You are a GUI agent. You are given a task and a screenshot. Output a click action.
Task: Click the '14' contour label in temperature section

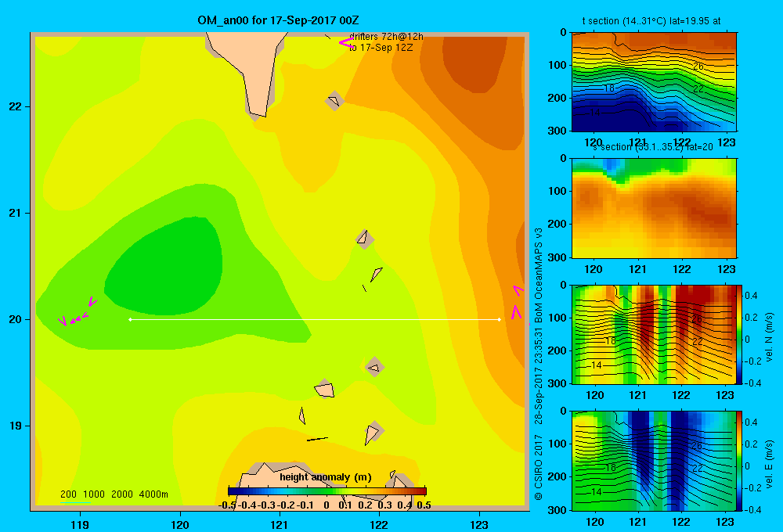tap(595, 113)
